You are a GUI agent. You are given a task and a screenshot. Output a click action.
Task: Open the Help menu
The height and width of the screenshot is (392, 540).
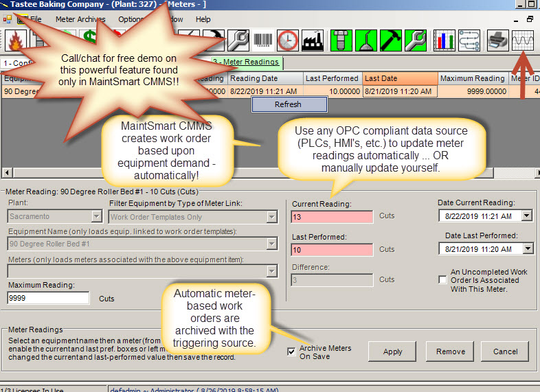click(203, 19)
